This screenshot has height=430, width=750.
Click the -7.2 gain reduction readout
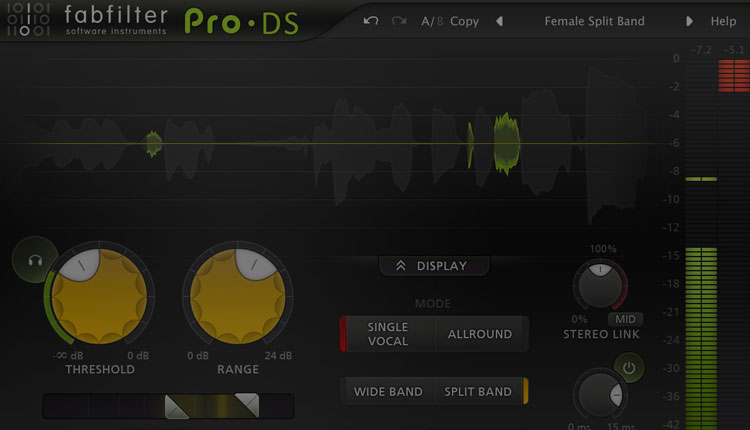click(x=700, y=50)
